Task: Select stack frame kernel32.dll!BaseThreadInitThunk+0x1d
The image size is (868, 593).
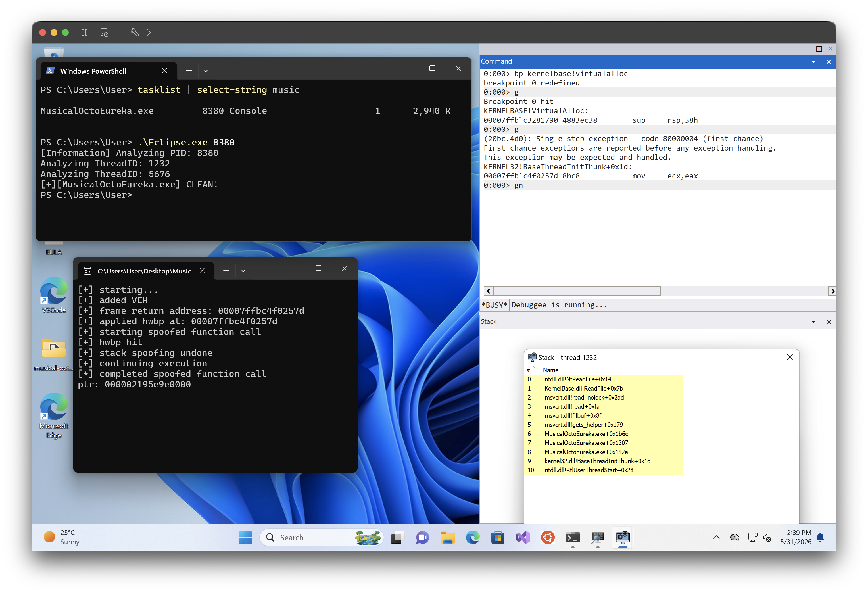Action: pos(604,461)
